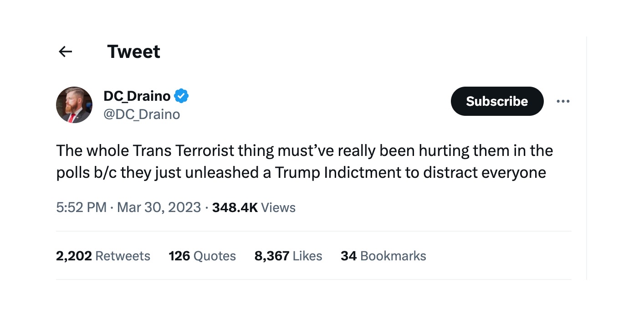The image size is (644, 321).
Task: View the 126 Quotes
Action: (202, 256)
